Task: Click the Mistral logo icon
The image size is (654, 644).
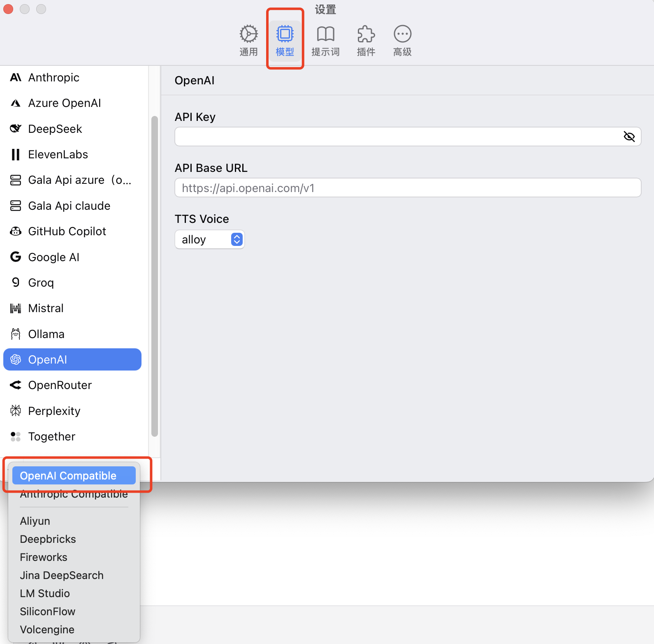Action: click(x=16, y=308)
